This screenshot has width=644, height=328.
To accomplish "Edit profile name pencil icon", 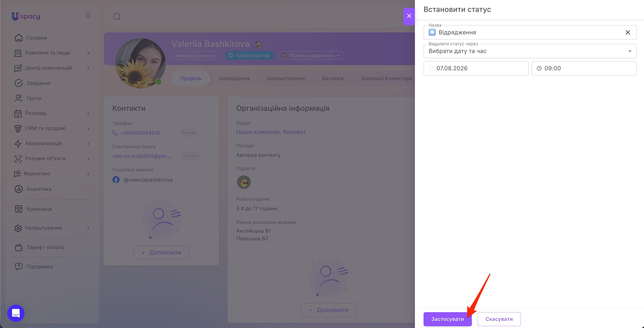I will (x=271, y=45).
